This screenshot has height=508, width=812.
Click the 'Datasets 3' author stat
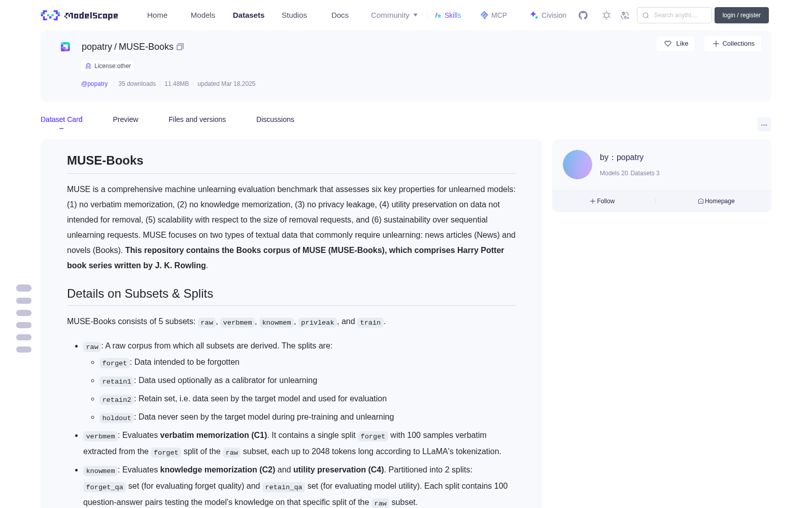coord(645,173)
